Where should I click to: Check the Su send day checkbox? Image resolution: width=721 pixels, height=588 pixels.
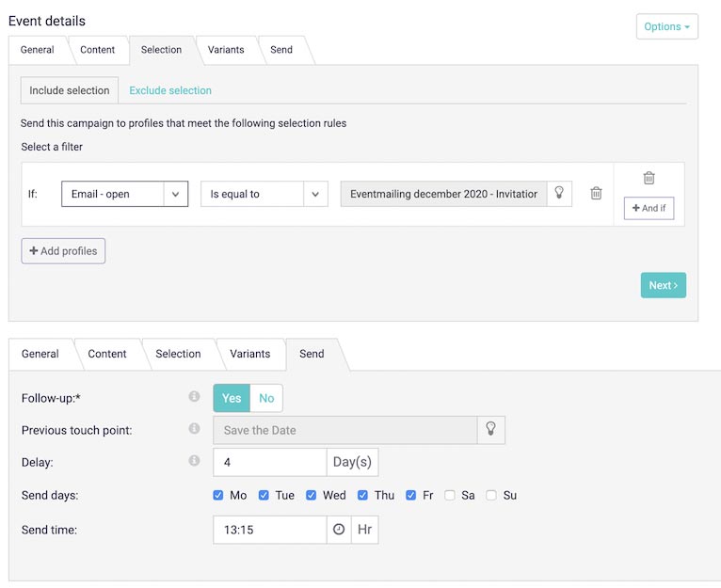pos(491,495)
